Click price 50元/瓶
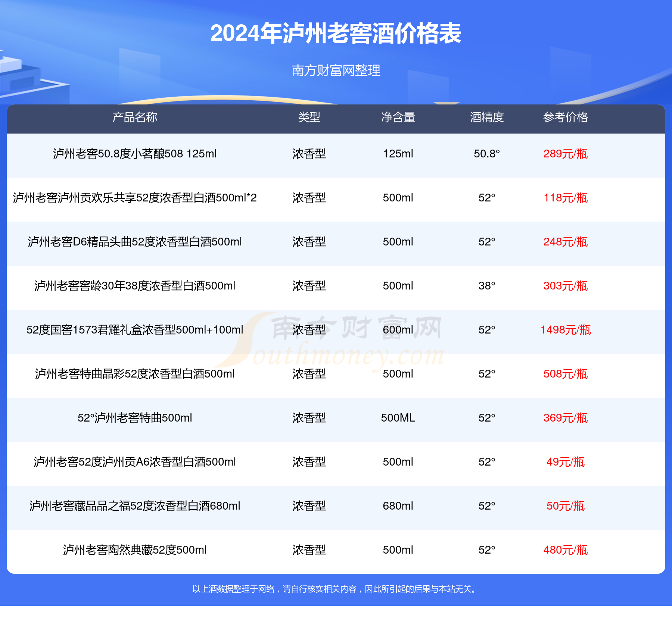Screen dimensions: 672x623 pyautogui.click(x=566, y=506)
